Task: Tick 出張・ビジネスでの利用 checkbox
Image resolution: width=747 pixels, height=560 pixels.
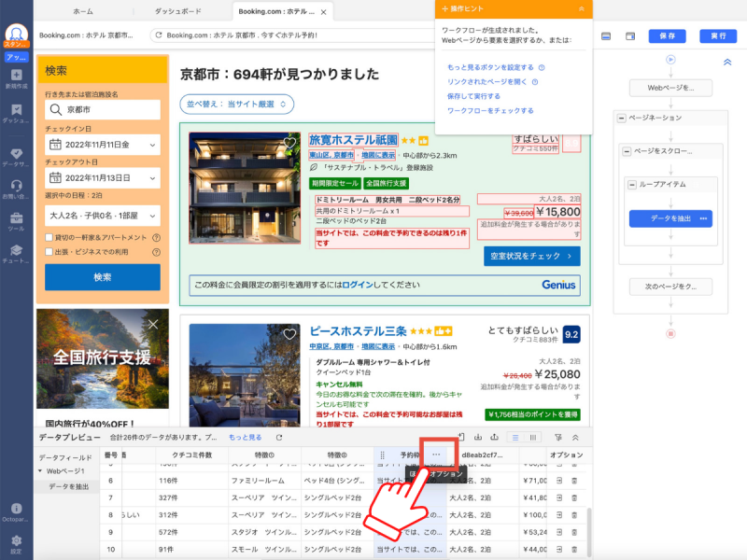Action: [49, 252]
